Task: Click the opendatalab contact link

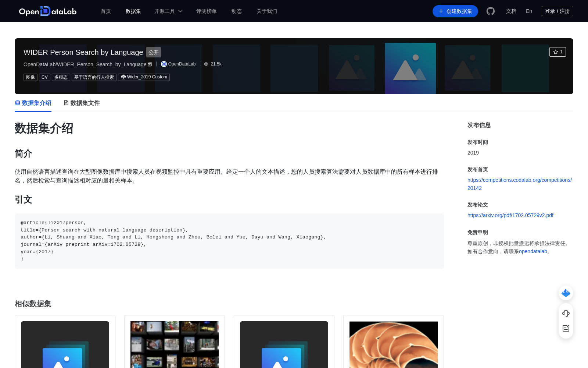Action: [533, 251]
